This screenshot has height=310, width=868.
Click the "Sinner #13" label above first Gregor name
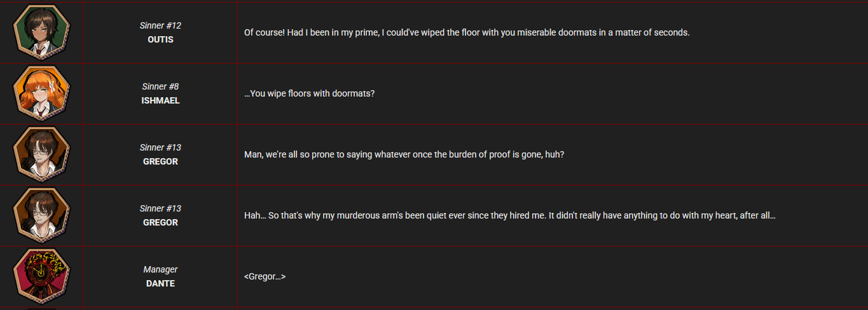(160, 147)
